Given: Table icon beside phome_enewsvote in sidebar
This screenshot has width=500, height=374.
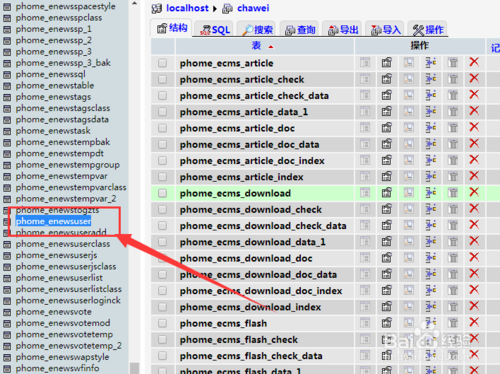Looking at the screenshot, I should point(7,312).
